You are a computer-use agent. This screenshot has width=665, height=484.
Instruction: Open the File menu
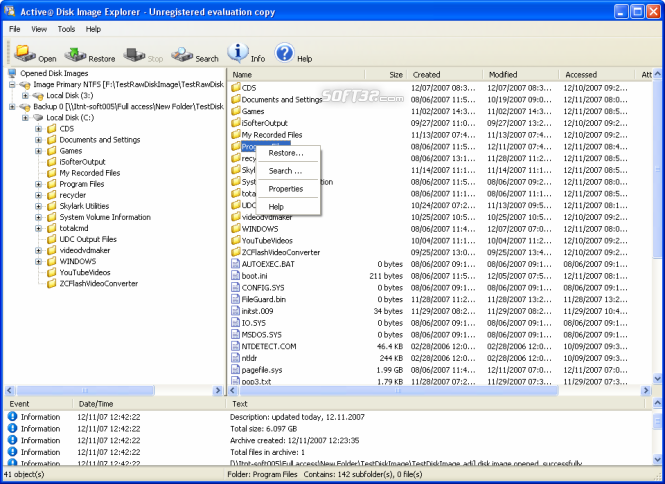tap(14, 29)
